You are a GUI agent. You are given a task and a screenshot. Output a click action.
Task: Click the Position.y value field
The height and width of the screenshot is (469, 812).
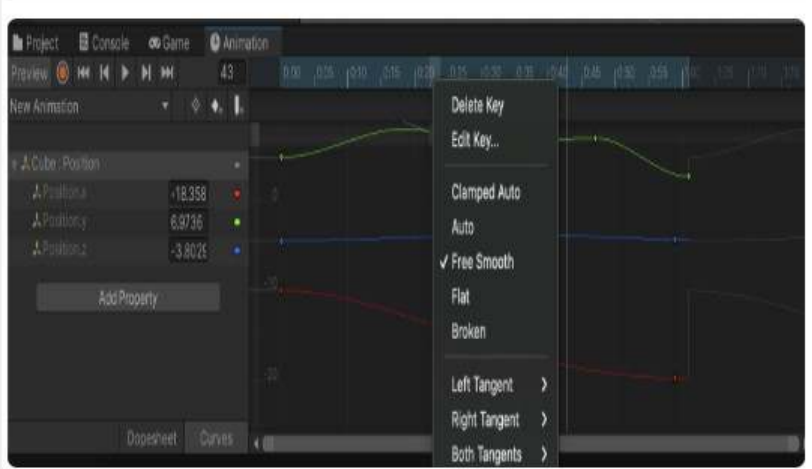click(x=188, y=218)
